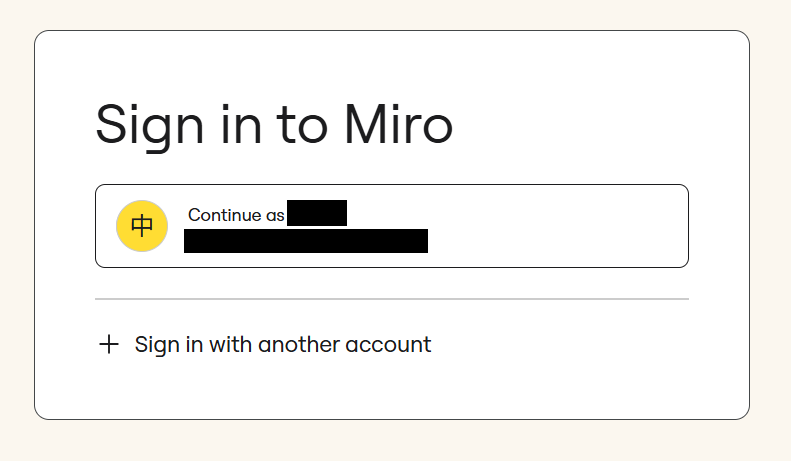Choose 'Sign in with another account'
Screen dimensions: 791x461
(282, 345)
